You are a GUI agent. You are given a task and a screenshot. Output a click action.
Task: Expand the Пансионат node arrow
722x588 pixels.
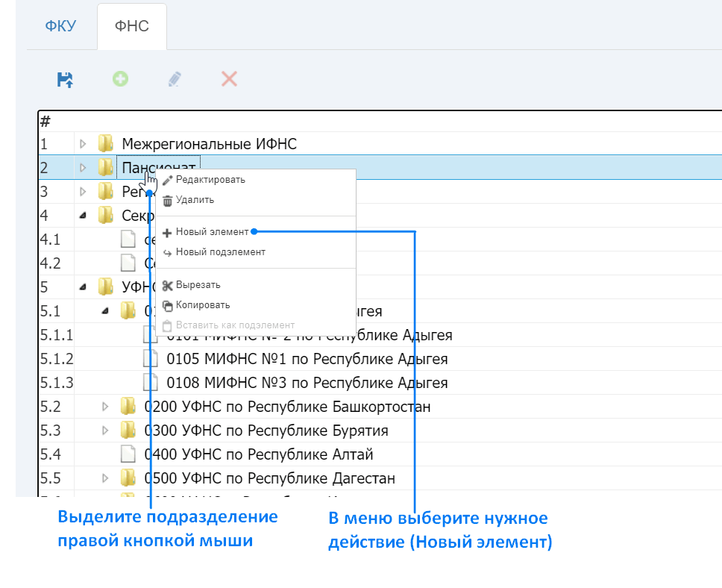(83, 168)
